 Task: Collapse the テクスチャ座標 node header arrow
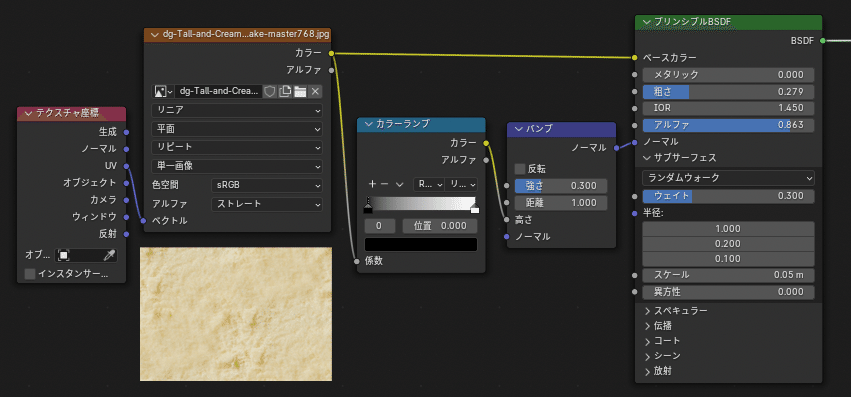[x=29, y=114]
